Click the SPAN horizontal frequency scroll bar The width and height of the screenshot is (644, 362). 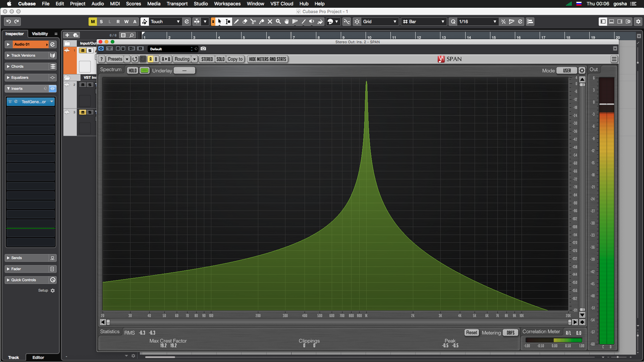pos(339,322)
